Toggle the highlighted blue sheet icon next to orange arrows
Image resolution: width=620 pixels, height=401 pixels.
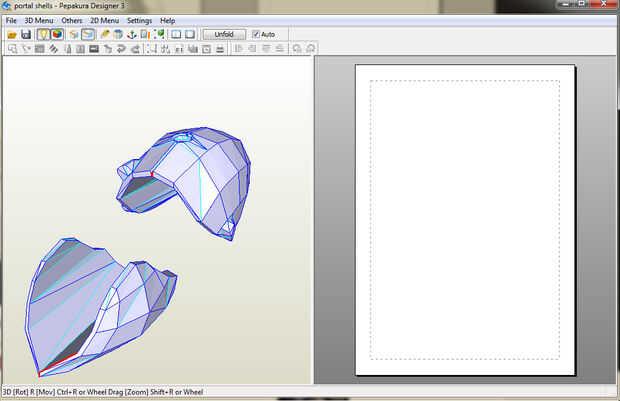[x=88, y=34]
